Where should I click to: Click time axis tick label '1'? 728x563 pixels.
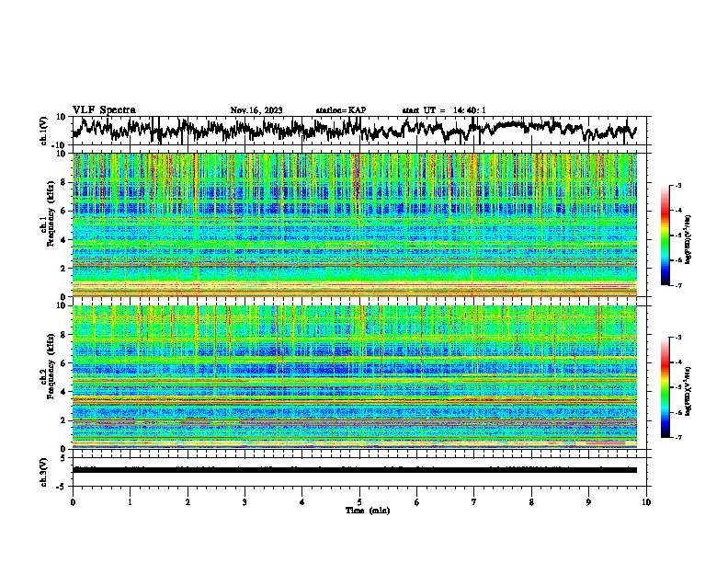click(130, 502)
